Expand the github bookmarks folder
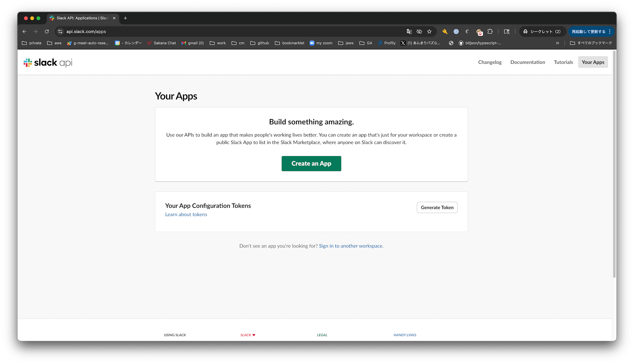The image size is (634, 364). click(x=260, y=43)
